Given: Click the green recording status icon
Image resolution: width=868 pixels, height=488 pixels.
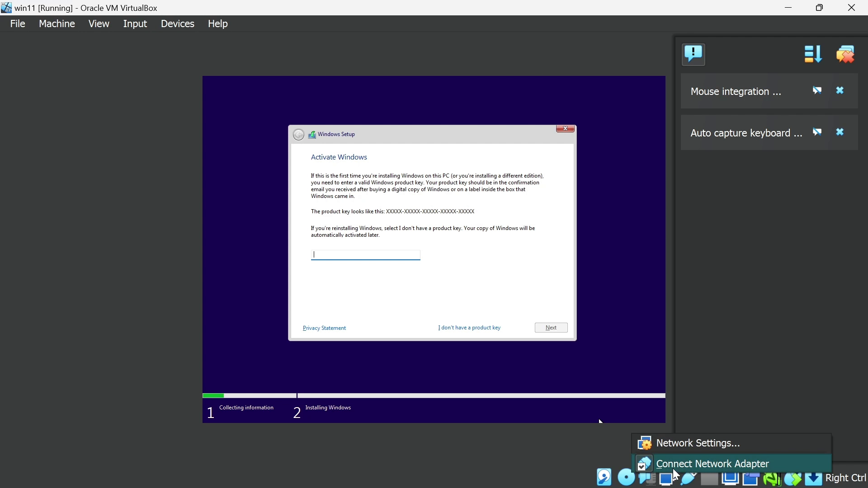Looking at the screenshot, I should tap(772, 479).
